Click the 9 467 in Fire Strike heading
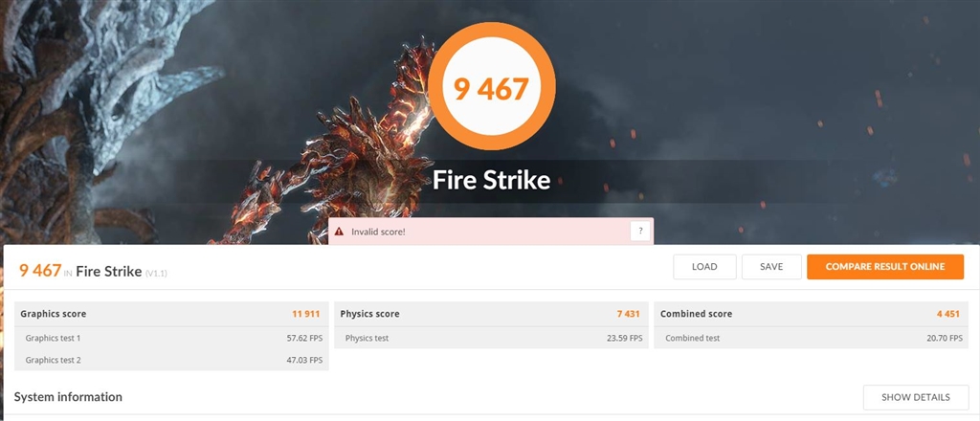Viewport: 980px width, 421px height. (93, 271)
